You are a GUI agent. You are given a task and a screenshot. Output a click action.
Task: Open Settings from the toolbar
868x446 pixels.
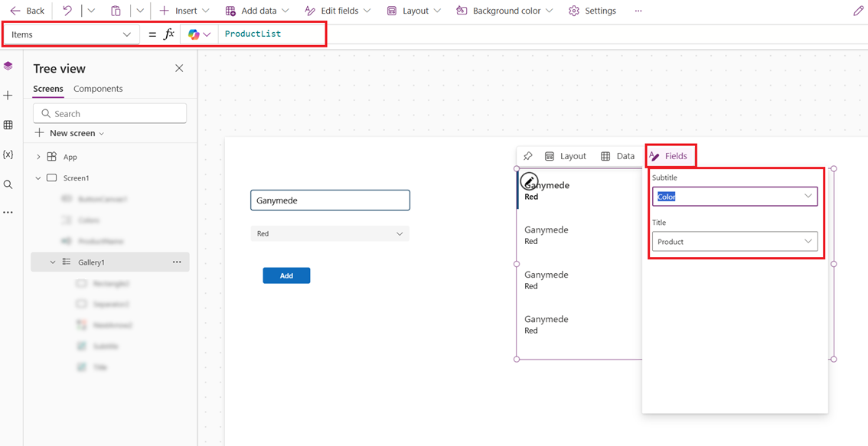tap(592, 11)
